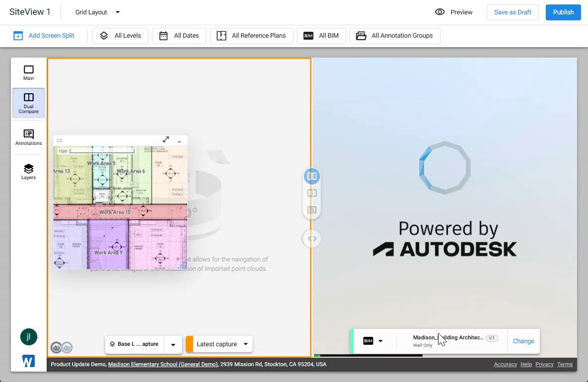Click the BIM icon in right pane selector
The width and height of the screenshot is (588, 382).
pos(368,341)
